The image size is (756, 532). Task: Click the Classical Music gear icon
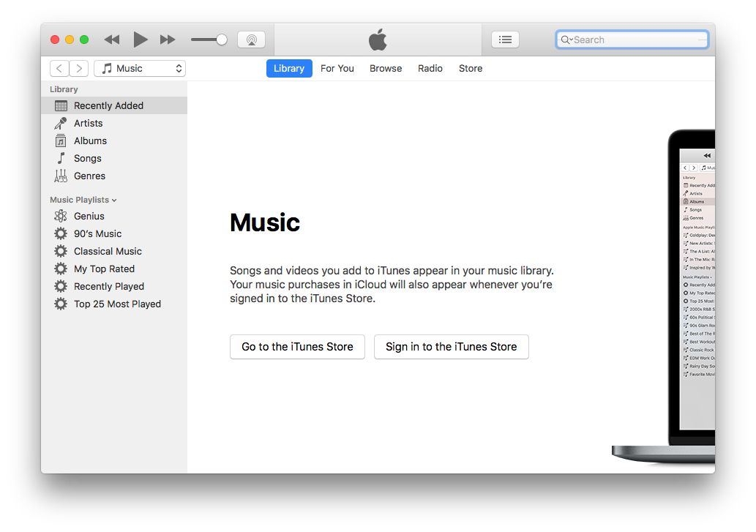[60, 251]
